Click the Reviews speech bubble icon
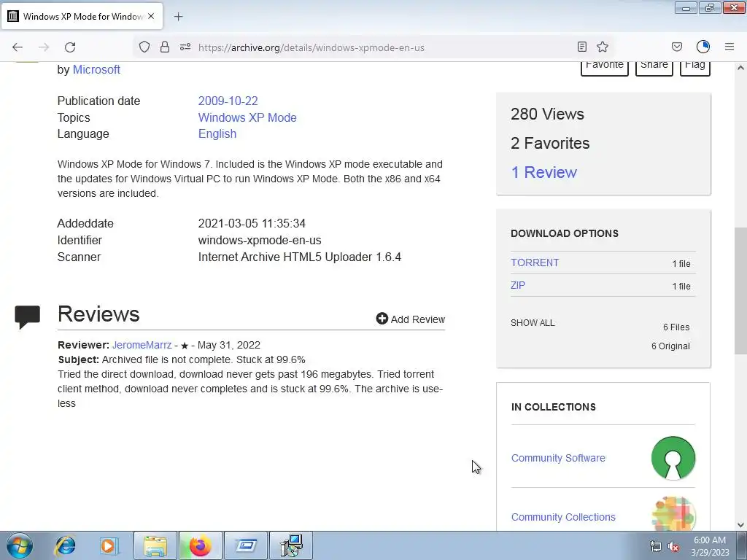 (27, 317)
